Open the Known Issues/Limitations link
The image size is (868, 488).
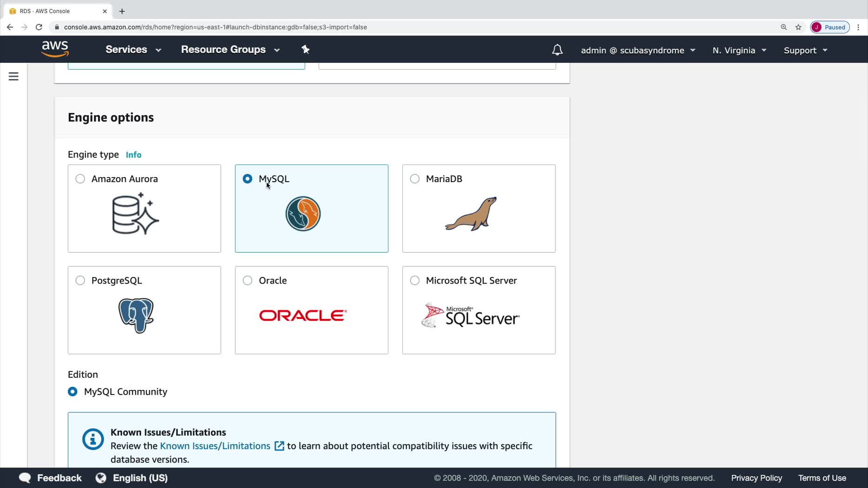pyautogui.click(x=215, y=446)
